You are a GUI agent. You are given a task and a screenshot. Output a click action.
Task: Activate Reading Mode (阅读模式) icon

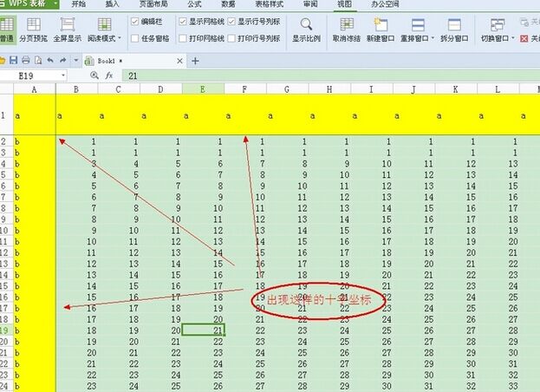(104, 25)
